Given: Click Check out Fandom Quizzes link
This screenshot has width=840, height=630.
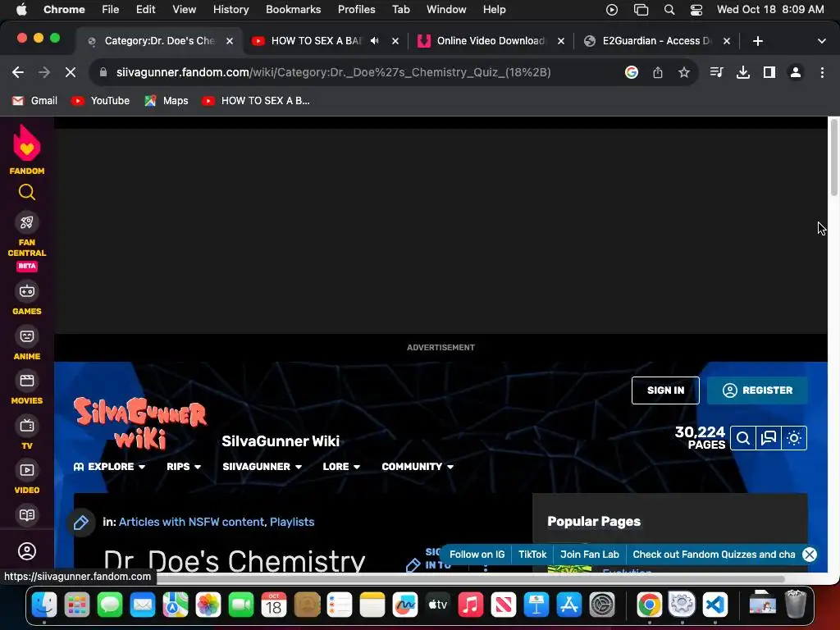Looking at the screenshot, I should click(714, 555).
